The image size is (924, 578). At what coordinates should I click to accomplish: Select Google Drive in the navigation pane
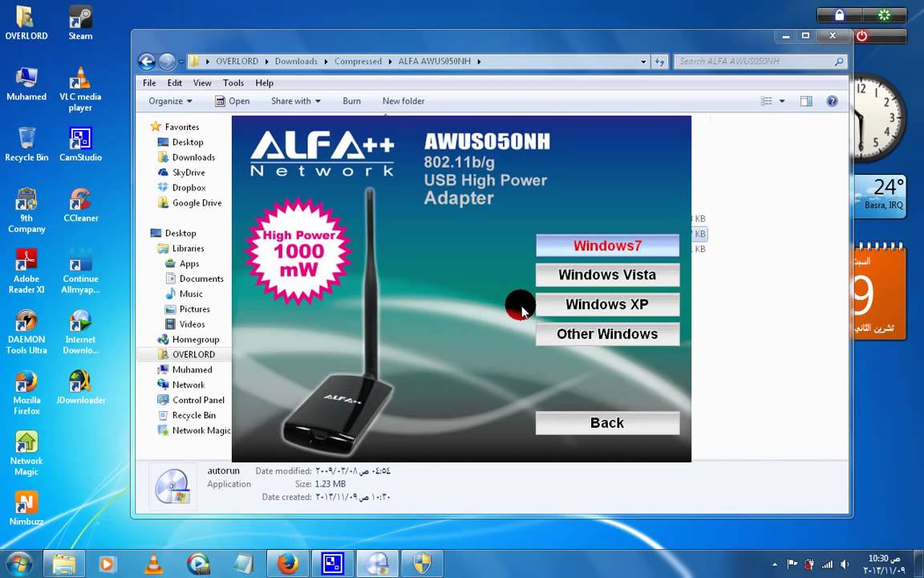190,203
